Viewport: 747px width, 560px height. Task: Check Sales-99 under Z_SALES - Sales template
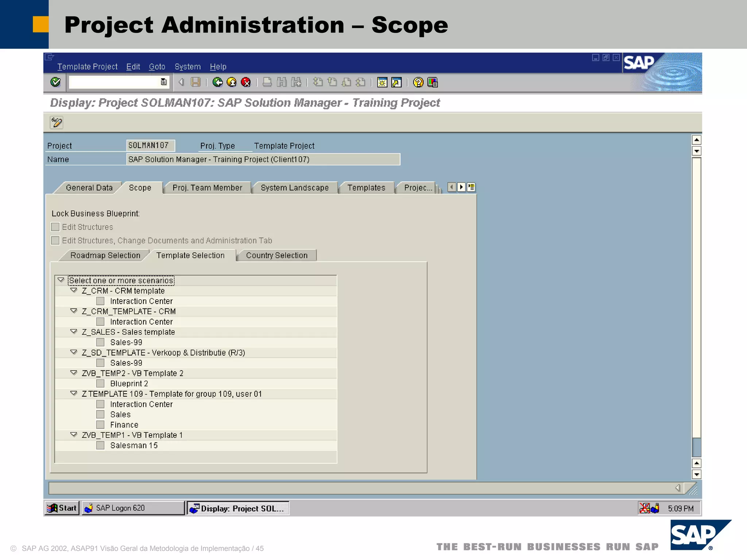click(100, 342)
